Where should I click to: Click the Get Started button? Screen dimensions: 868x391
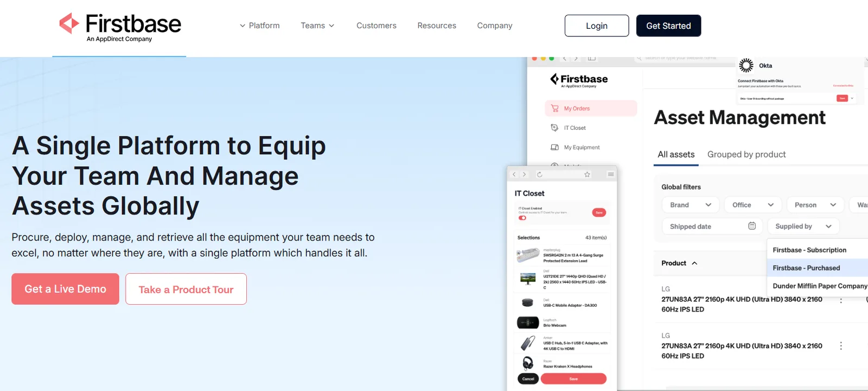(x=668, y=26)
